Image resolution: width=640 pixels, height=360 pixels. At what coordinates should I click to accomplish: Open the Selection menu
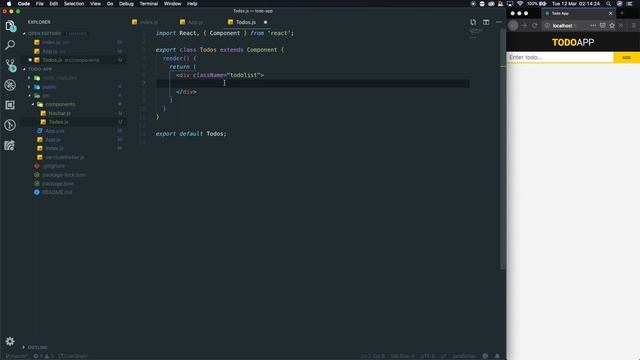click(74, 4)
